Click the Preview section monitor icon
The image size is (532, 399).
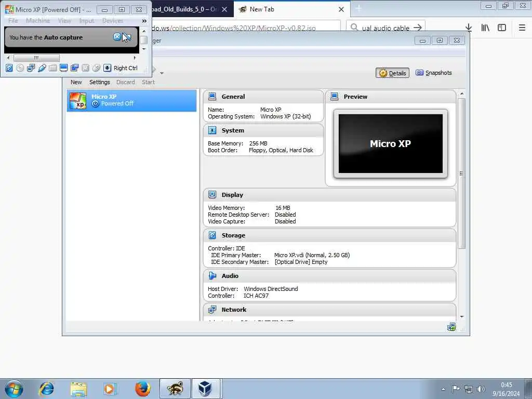(334, 96)
